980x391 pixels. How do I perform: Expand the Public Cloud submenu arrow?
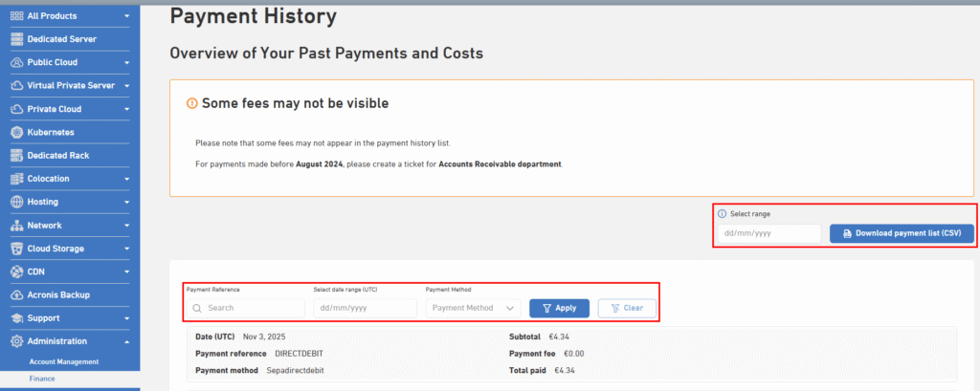127,62
